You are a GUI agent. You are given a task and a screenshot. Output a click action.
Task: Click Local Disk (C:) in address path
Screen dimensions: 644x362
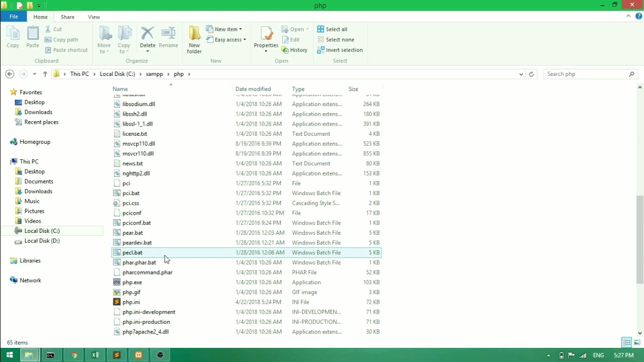click(x=117, y=74)
